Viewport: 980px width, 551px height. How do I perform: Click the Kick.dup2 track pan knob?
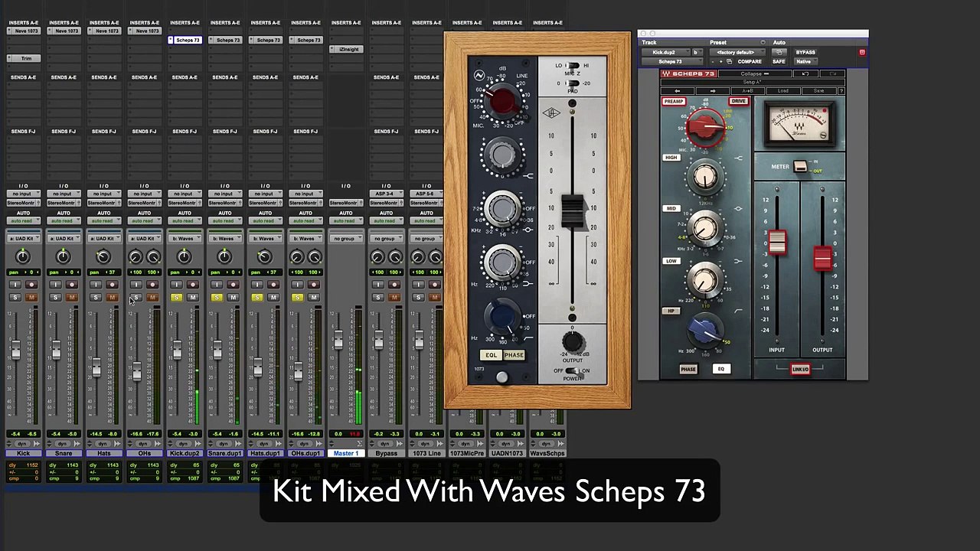coord(184,258)
